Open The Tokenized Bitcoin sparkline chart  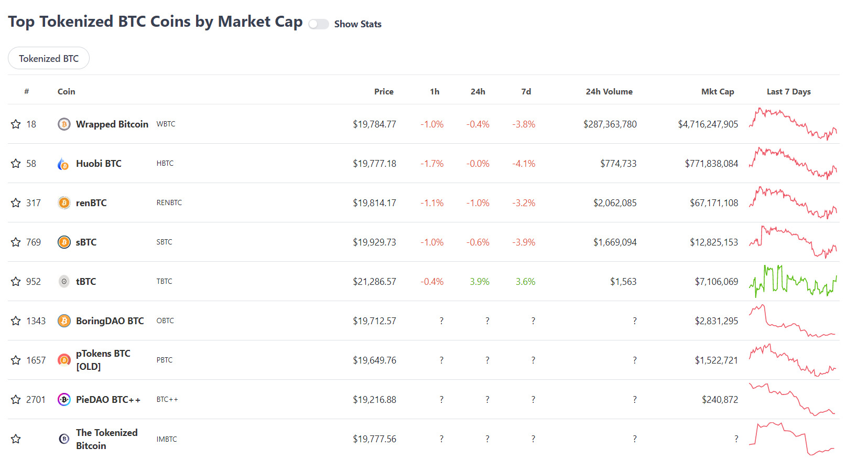[793, 439]
